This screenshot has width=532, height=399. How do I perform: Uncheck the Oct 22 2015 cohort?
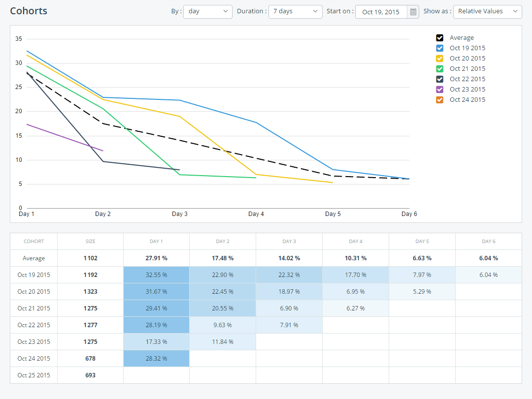click(x=439, y=79)
